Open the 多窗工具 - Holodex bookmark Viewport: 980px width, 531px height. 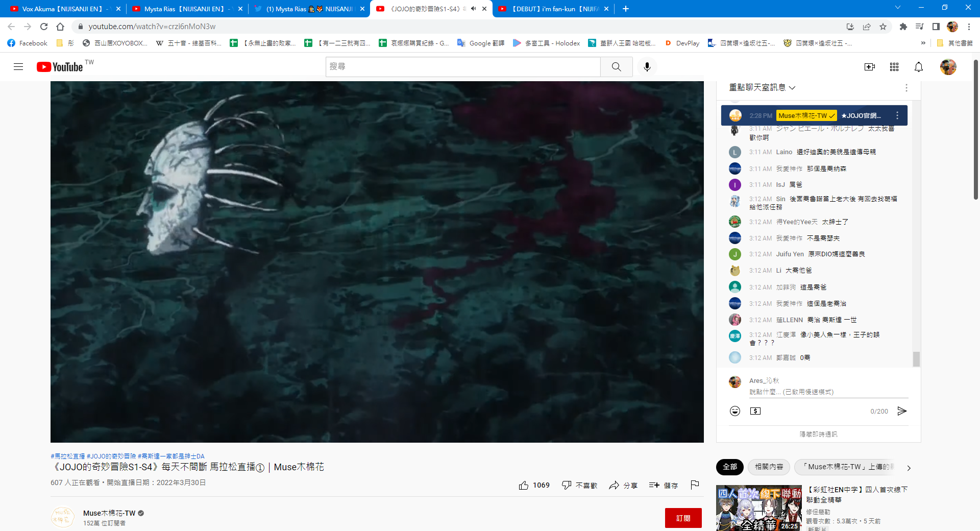pos(546,43)
